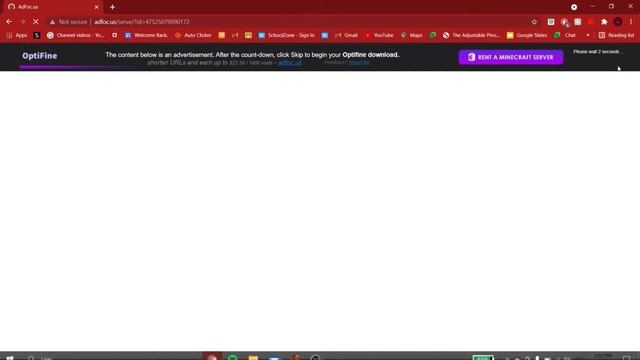Open the YouTube bookmark
The height and width of the screenshot is (360, 640).
[379, 36]
